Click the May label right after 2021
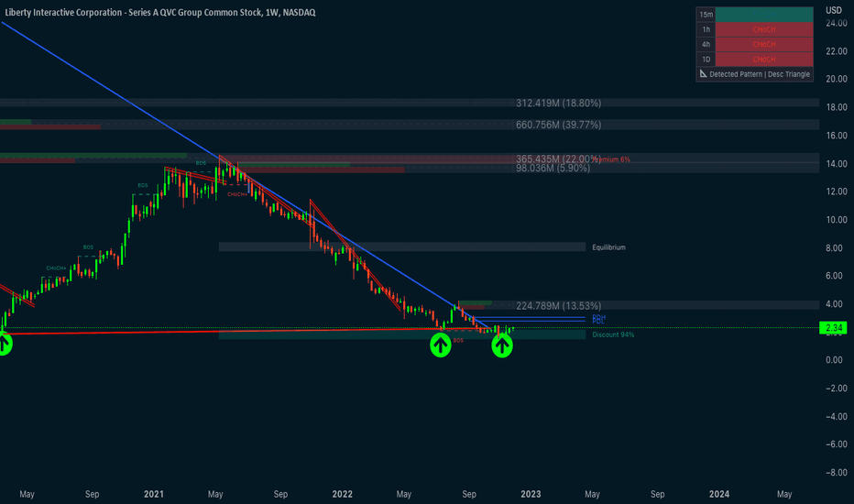 pyautogui.click(x=215, y=494)
